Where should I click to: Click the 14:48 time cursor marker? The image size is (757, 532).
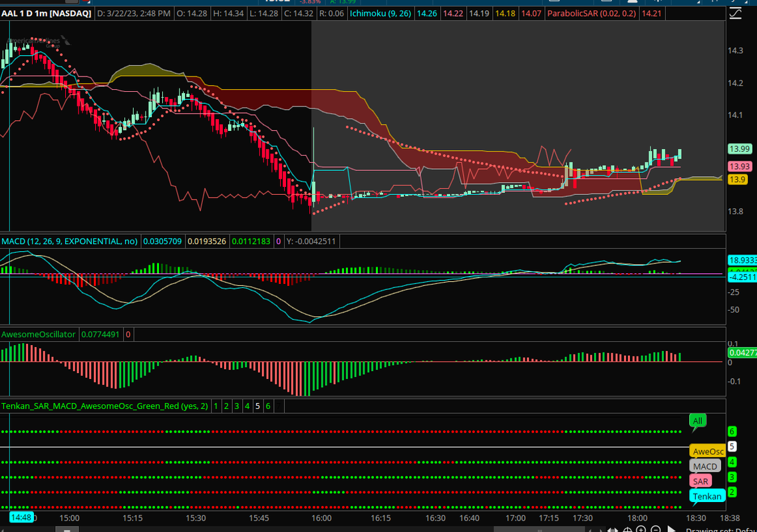point(21,517)
